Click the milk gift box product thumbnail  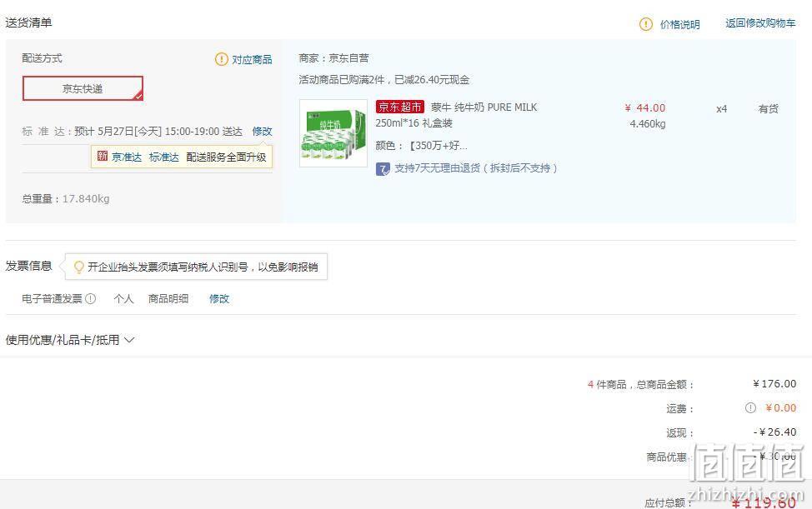(333, 133)
